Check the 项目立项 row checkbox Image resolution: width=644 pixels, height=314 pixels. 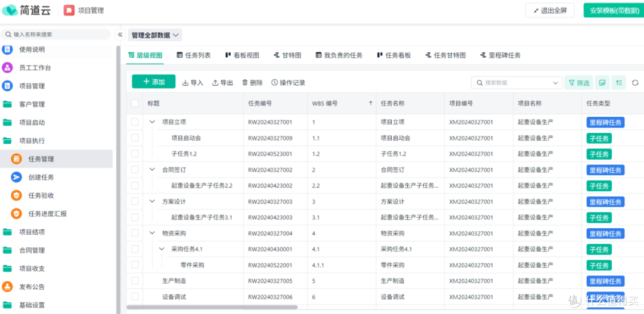[135, 122]
